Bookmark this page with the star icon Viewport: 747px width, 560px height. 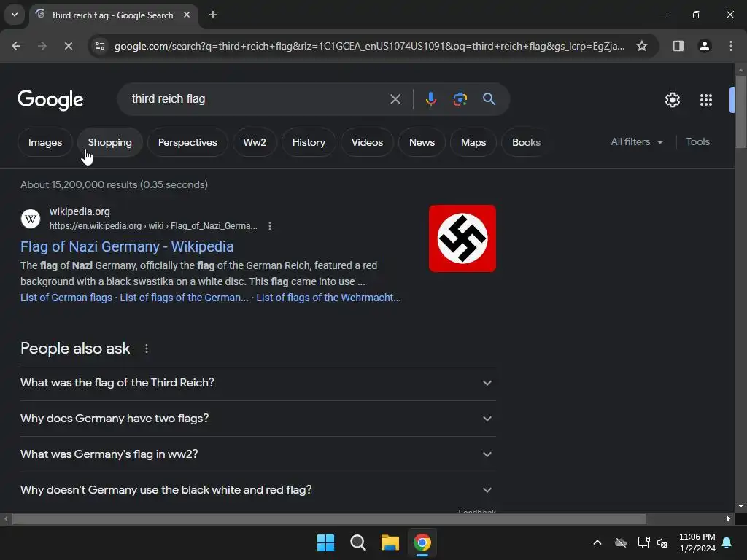pos(642,46)
